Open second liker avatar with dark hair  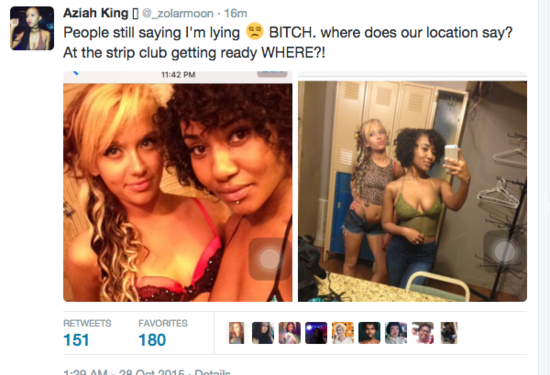point(263,333)
